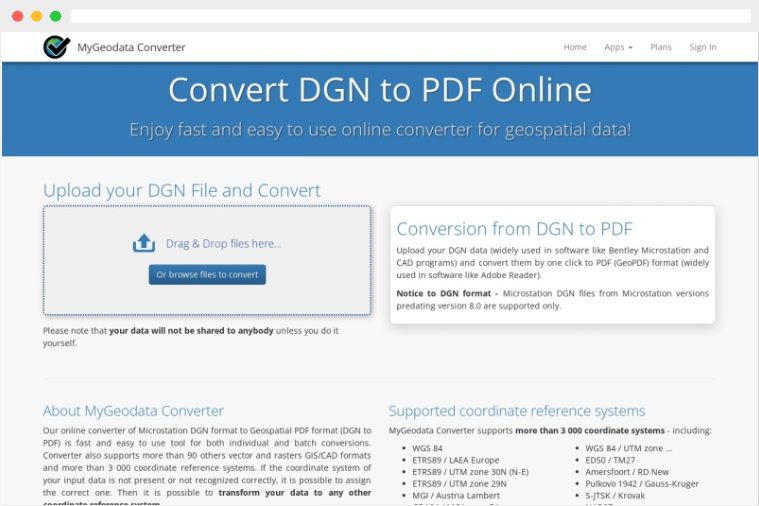
Task: Select 'MGI / Austria Lambert' entry
Action: [x=456, y=495]
